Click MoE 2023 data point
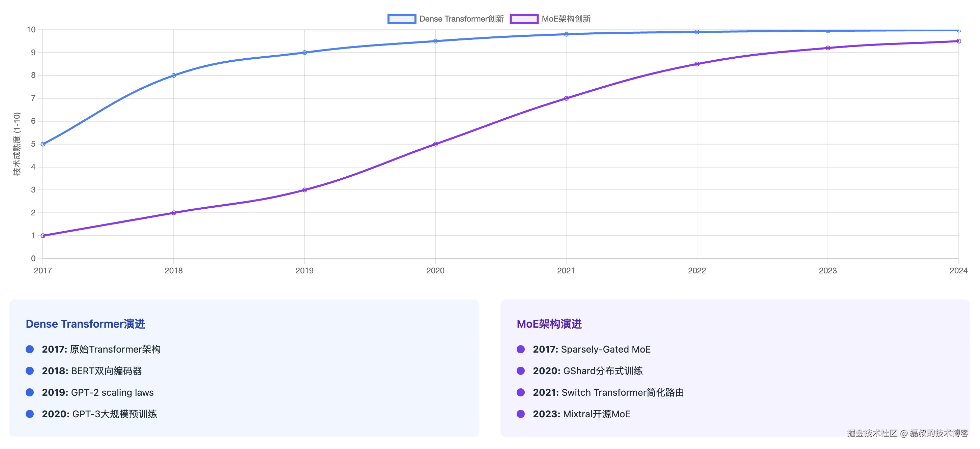Image resolution: width=980 pixels, height=449 pixels. pyautogui.click(x=828, y=48)
